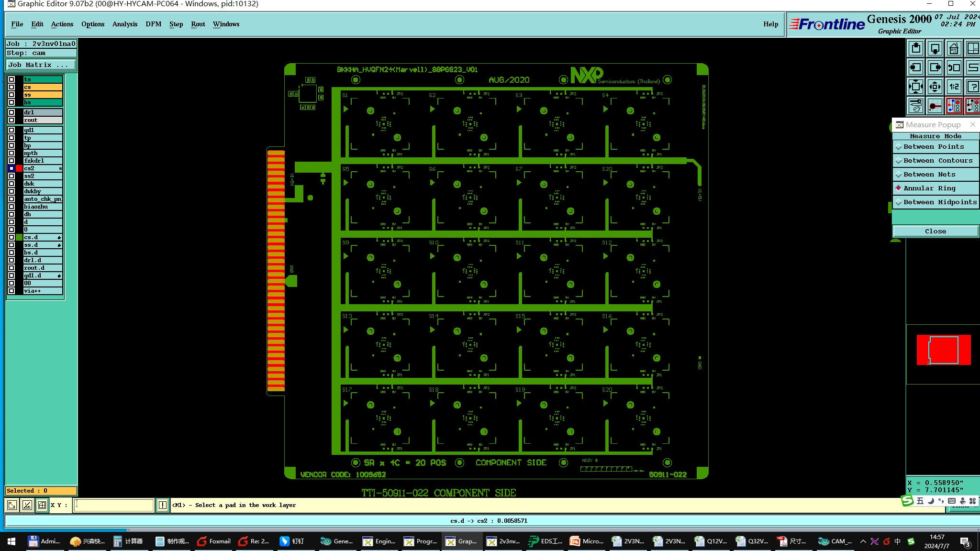Toggle the checkbox for layer cs2
980x551 pixels.
11,168
